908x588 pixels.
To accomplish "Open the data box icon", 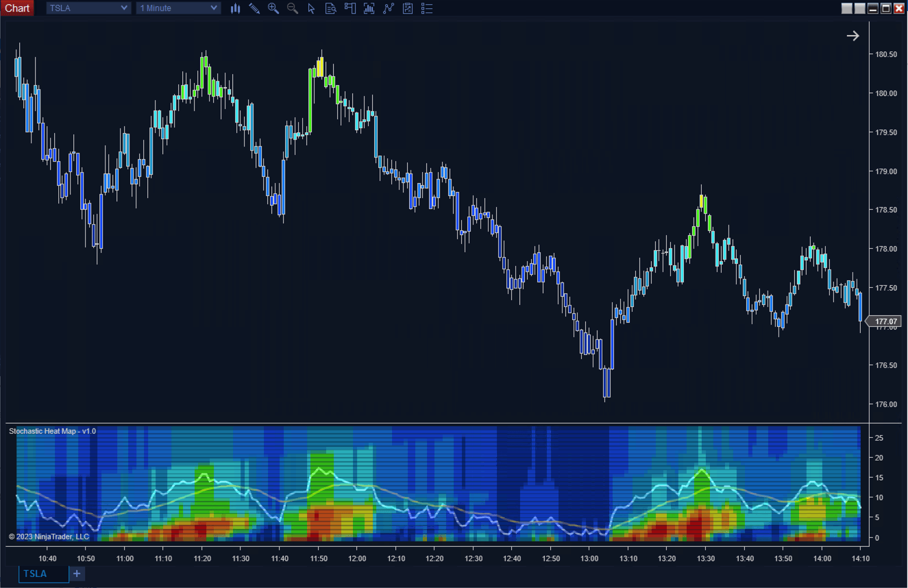I will (x=331, y=8).
